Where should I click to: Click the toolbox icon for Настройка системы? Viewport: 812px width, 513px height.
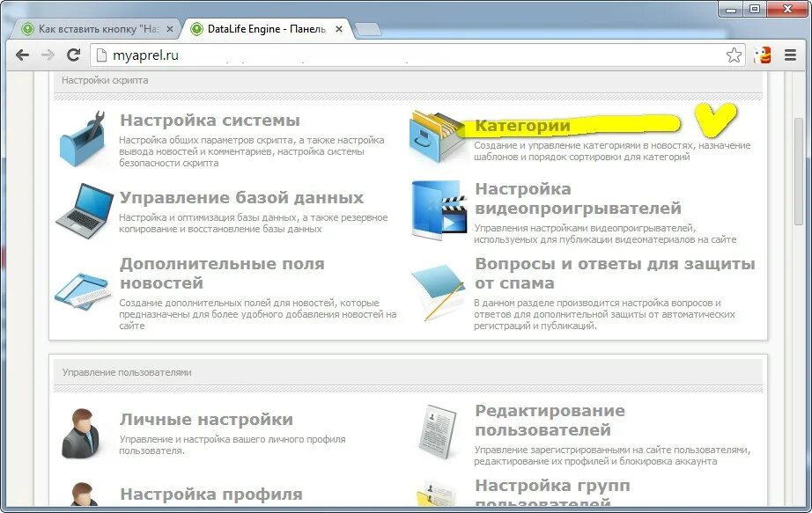pos(82,143)
